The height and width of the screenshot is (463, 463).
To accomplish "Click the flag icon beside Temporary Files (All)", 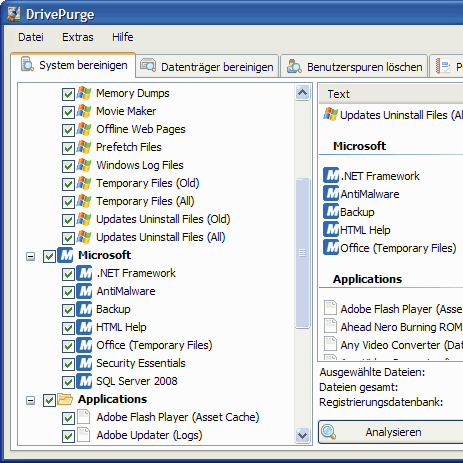I will (84, 201).
